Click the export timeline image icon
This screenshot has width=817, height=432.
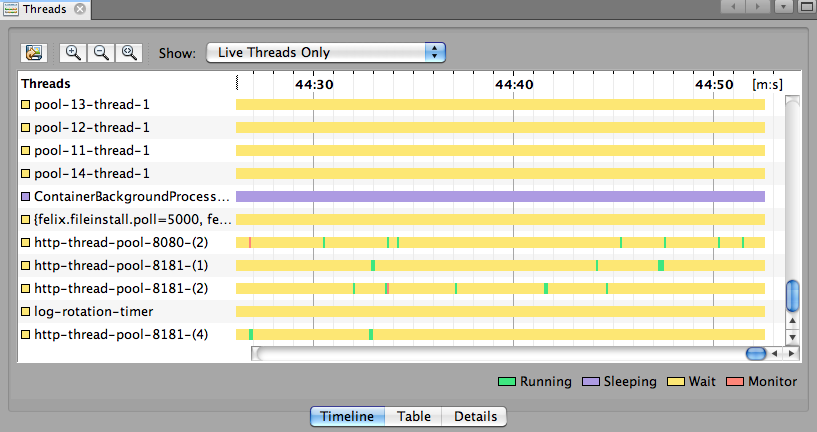[x=34, y=53]
